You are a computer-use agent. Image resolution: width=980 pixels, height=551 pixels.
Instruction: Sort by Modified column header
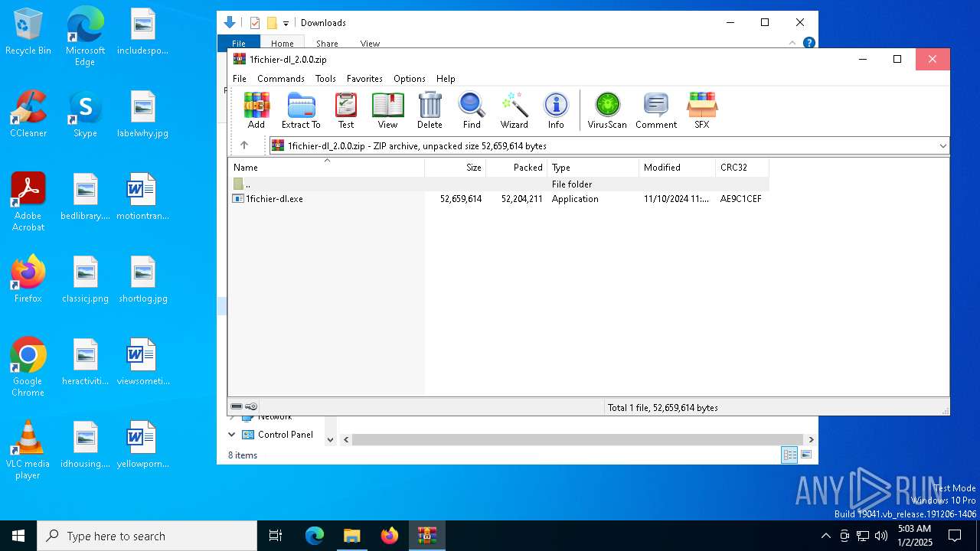tap(677, 167)
